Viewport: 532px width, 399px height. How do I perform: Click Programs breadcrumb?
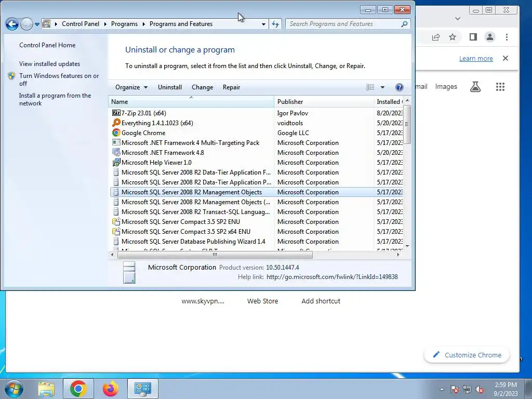124,24
